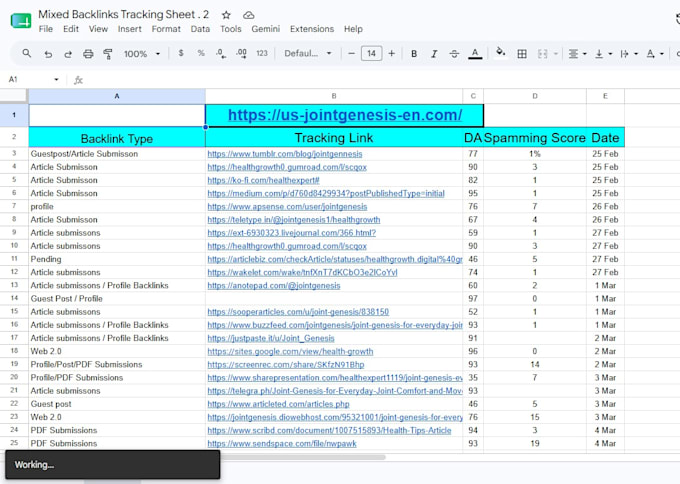Open the tumblr.com jointgennesis link
The width and height of the screenshot is (680, 484).
(284, 154)
